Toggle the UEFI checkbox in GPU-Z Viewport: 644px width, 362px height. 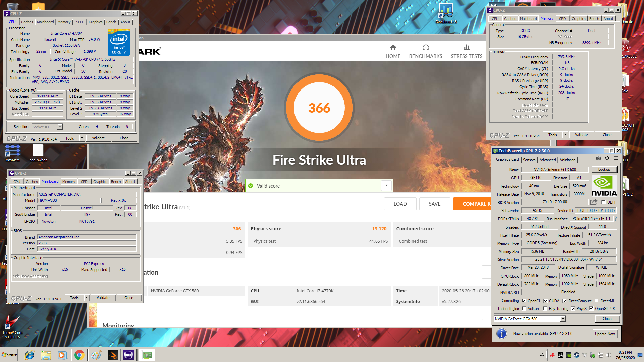(603, 202)
